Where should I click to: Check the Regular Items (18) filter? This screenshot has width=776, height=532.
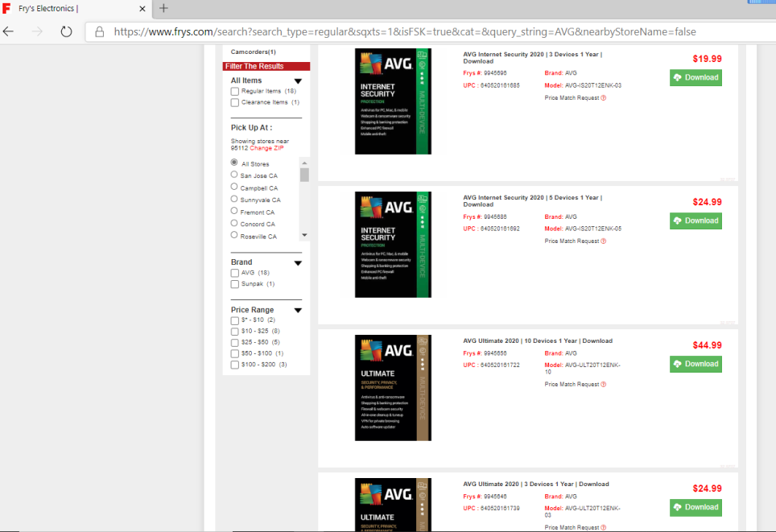click(x=234, y=92)
